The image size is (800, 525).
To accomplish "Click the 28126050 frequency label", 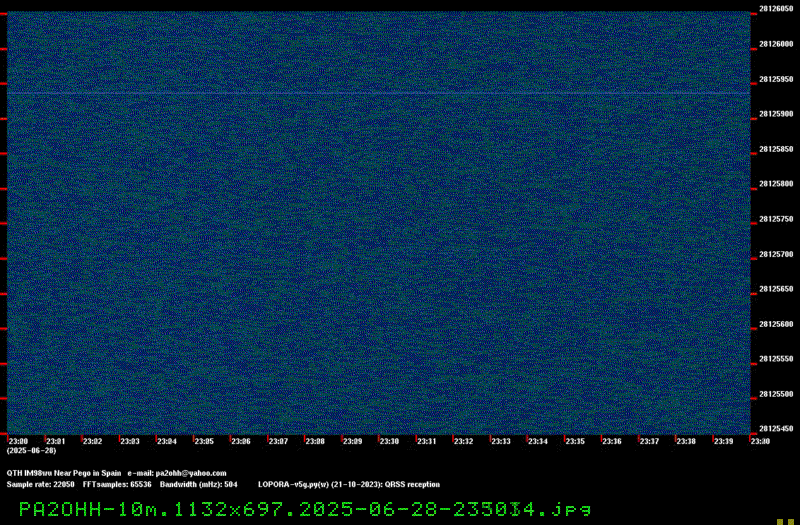I will (776, 9).
